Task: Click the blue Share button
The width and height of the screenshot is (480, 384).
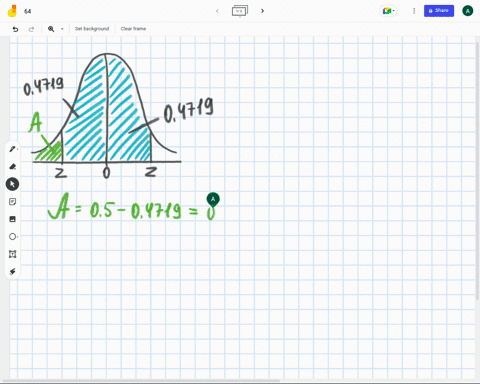Action: coord(439,11)
